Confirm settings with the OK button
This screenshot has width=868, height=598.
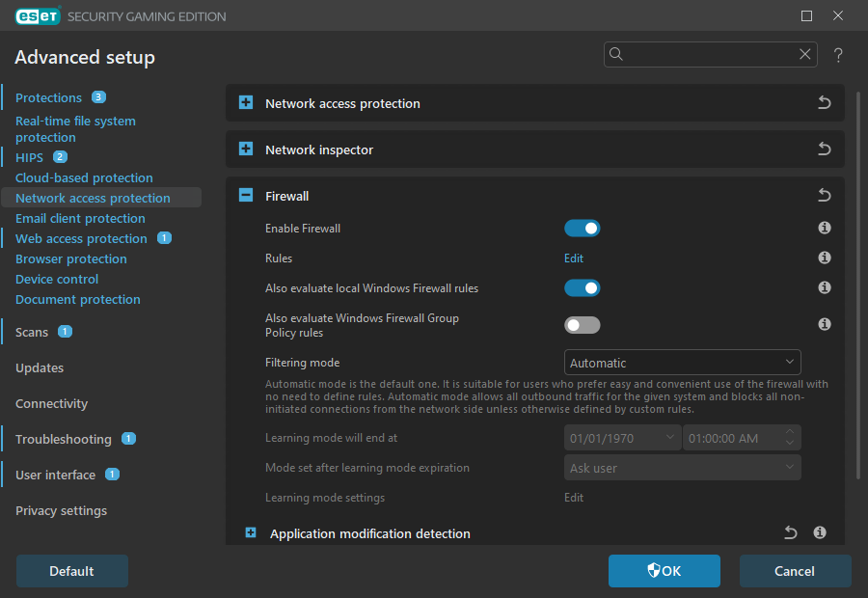click(x=665, y=571)
